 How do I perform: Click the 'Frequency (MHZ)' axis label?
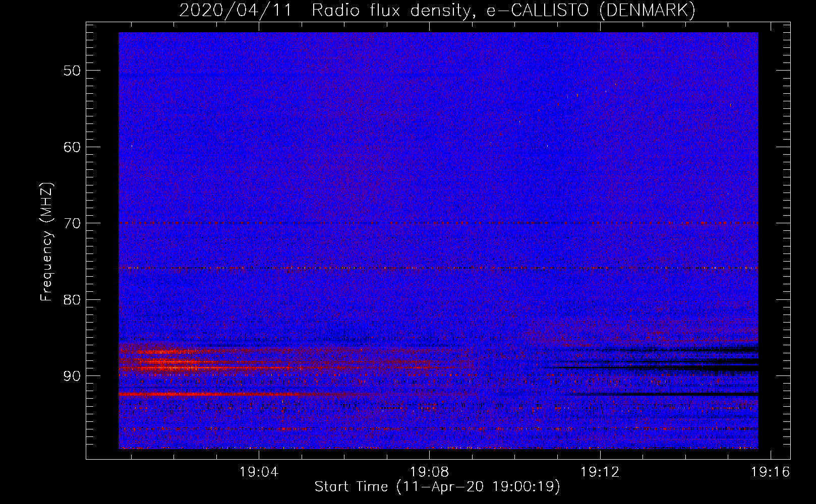coord(46,242)
